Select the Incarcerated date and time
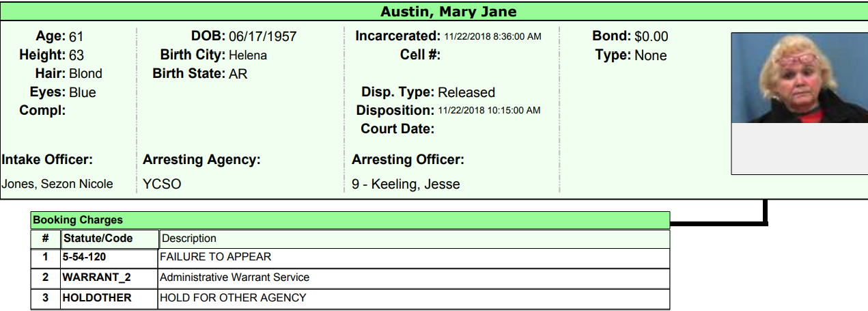This screenshot has width=868, height=311. pos(492,37)
